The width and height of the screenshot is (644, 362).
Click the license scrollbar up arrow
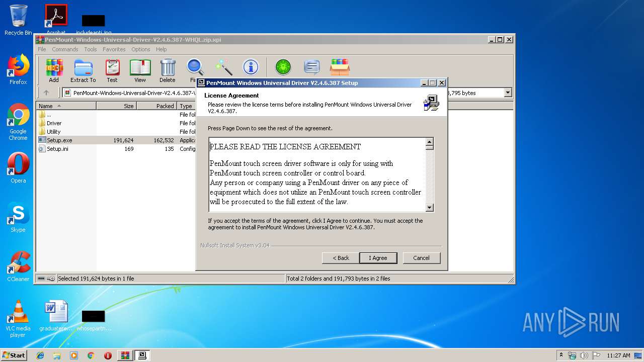point(430,142)
